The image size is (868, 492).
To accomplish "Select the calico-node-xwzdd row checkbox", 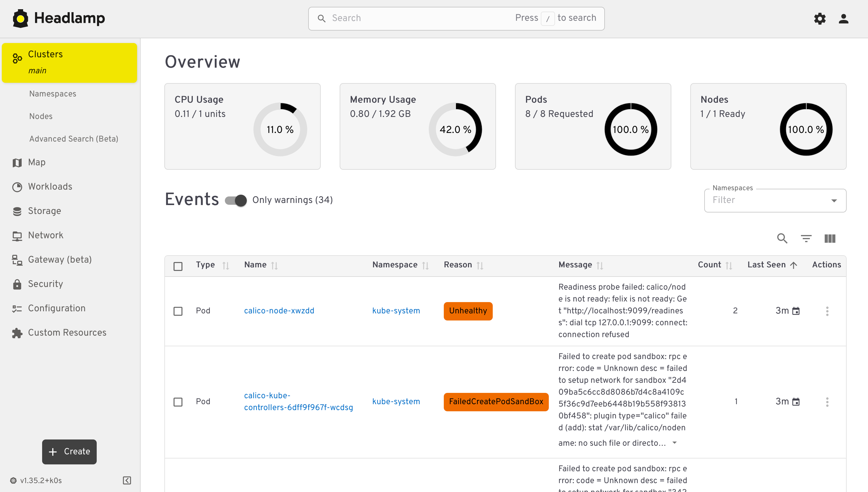I will [x=178, y=311].
